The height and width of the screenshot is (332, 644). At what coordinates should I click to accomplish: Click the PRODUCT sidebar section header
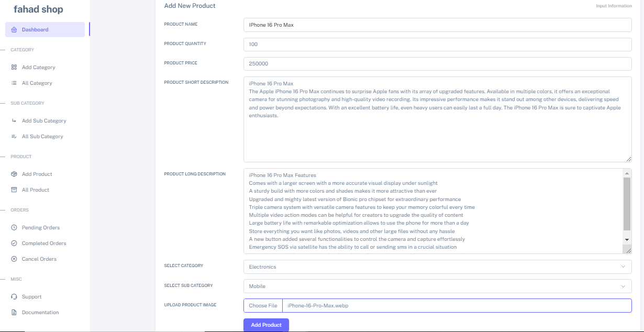(x=21, y=157)
